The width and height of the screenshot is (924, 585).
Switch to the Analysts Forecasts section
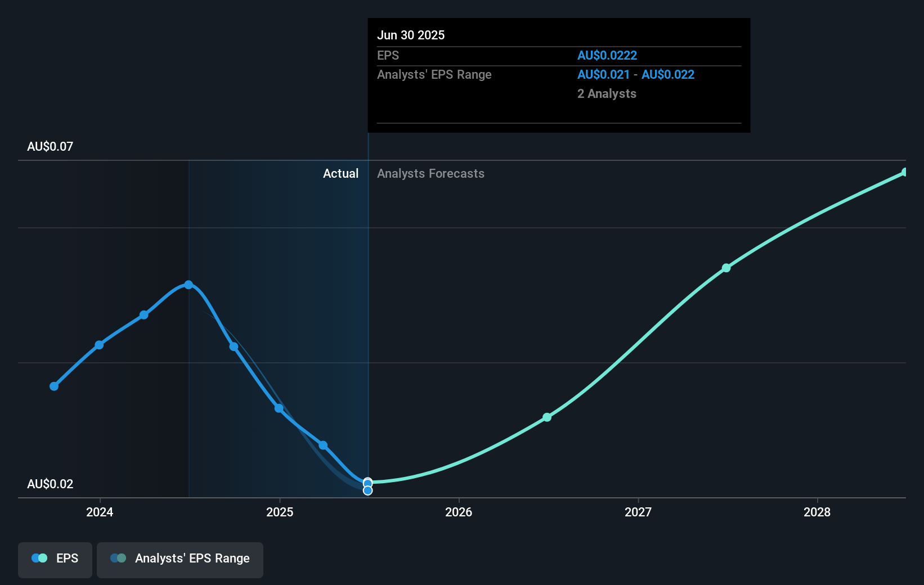coord(430,173)
